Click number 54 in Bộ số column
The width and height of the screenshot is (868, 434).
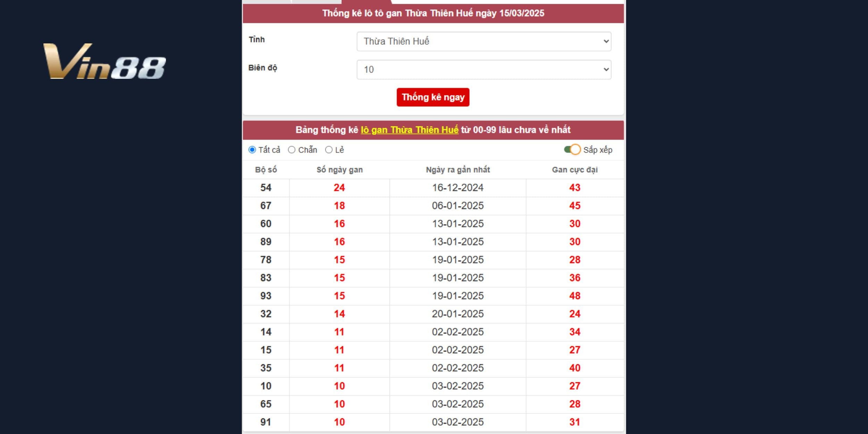(x=266, y=188)
